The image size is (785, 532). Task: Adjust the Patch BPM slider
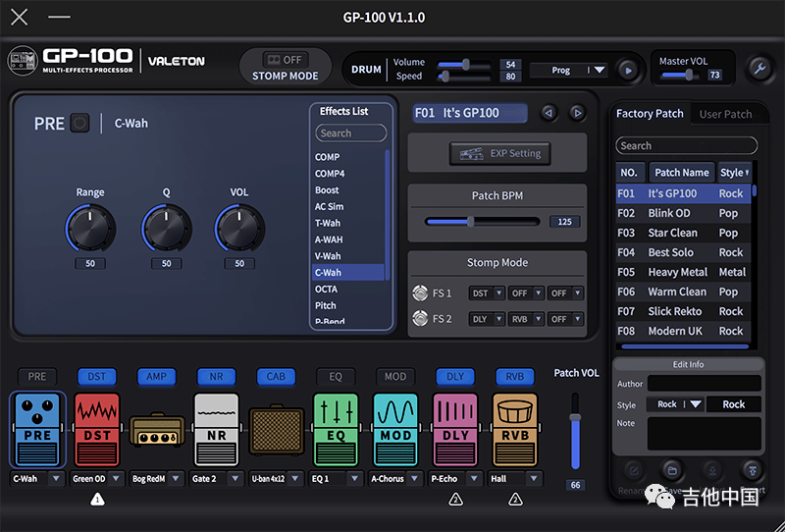(x=482, y=222)
